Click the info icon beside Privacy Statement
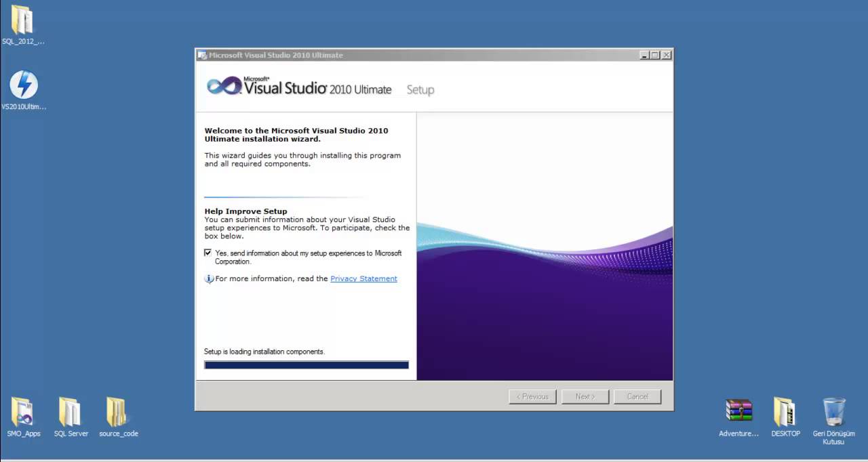The width and height of the screenshot is (868, 462). coord(209,279)
